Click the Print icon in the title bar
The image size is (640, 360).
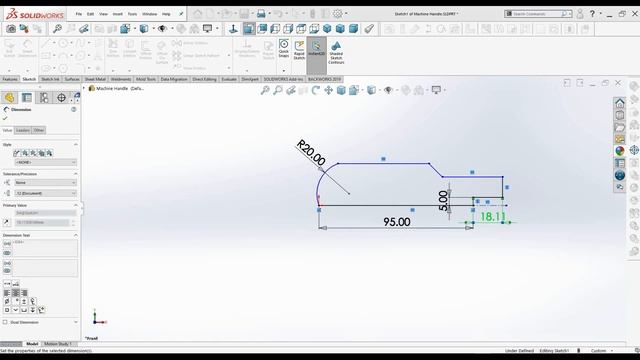click(x=261, y=14)
